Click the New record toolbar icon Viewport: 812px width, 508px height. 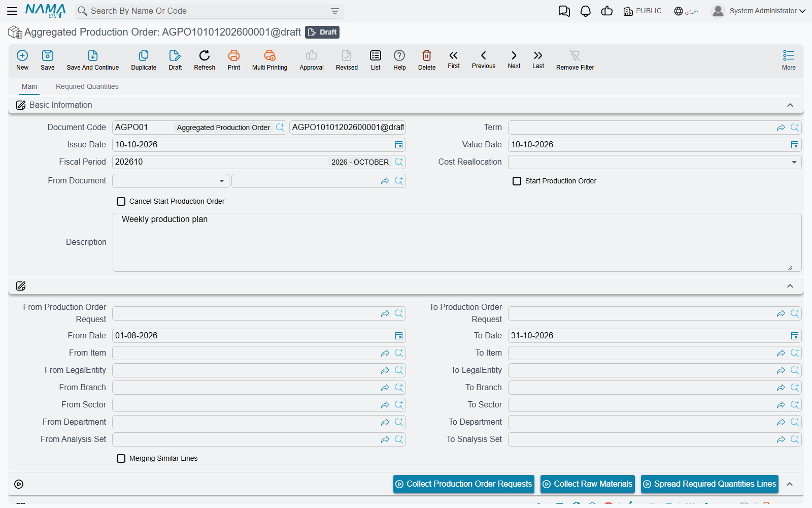[x=22, y=60]
